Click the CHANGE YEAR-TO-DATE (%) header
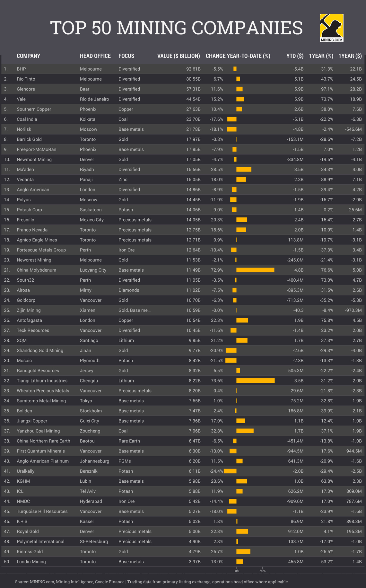 238,56
